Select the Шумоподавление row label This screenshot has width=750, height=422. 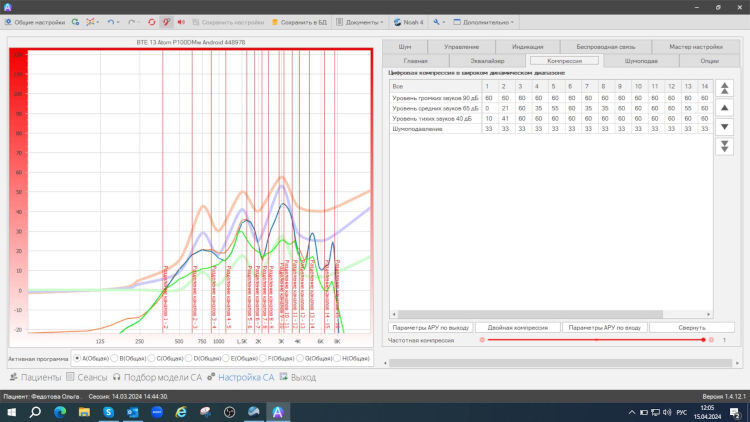435,129
